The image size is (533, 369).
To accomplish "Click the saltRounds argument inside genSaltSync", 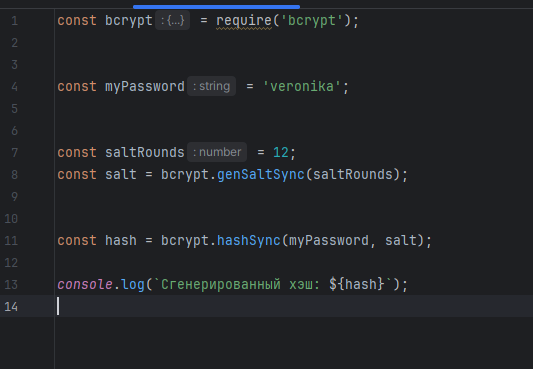I will (353, 175).
